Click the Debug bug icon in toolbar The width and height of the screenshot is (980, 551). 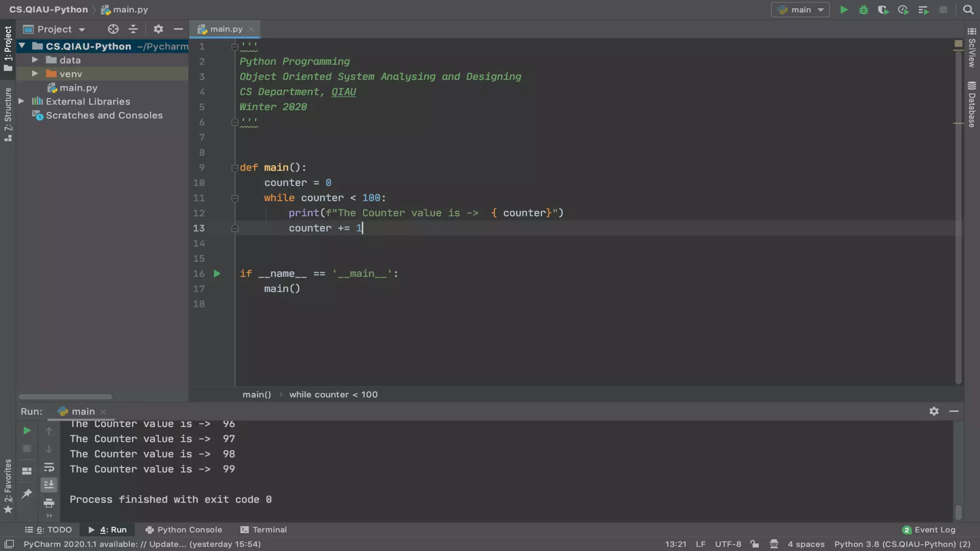[863, 10]
